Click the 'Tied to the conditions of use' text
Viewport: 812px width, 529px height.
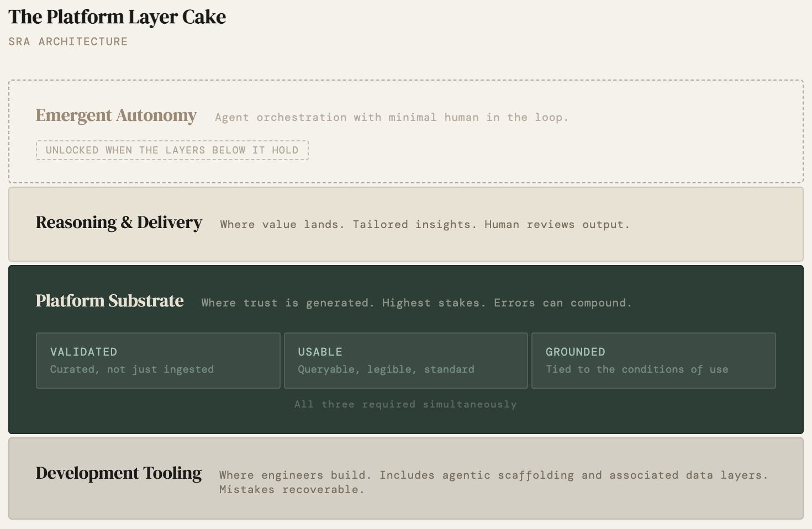tap(636, 369)
